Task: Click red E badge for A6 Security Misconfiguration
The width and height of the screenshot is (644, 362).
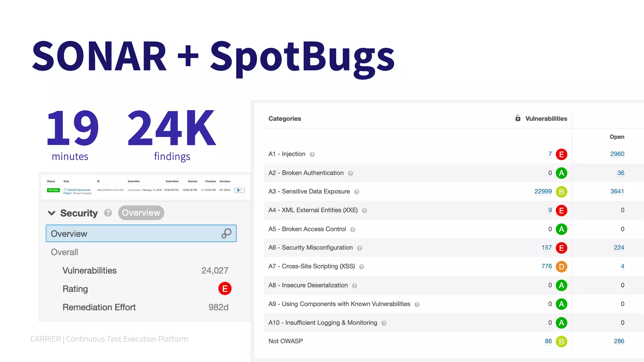Action: (561, 248)
